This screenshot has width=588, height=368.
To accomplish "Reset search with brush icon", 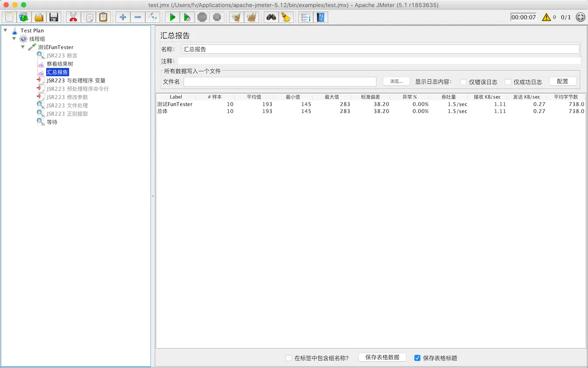I will coord(286,17).
